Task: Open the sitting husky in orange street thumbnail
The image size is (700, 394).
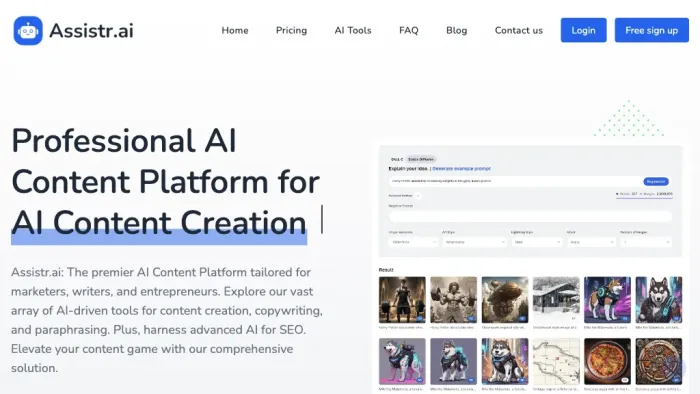Action: click(505, 361)
